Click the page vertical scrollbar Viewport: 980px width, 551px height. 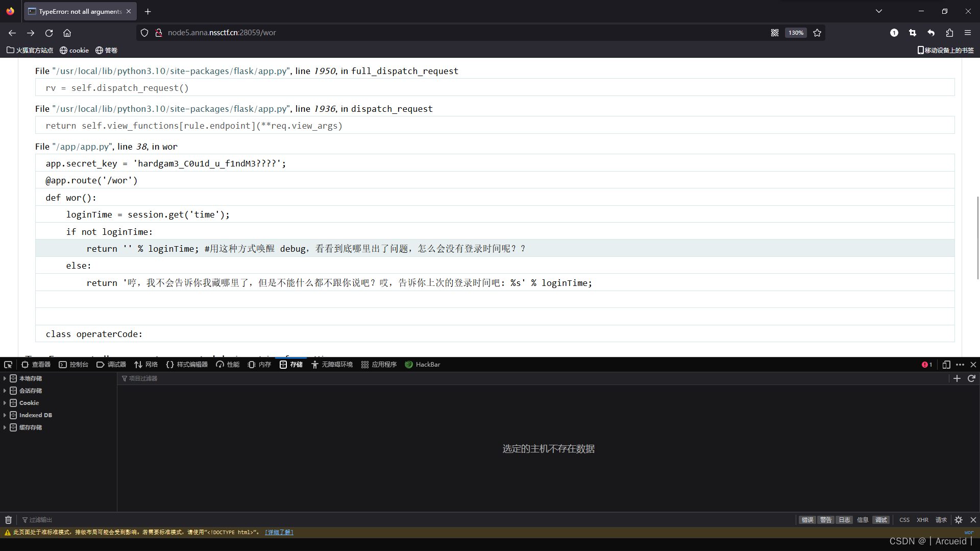977,238
